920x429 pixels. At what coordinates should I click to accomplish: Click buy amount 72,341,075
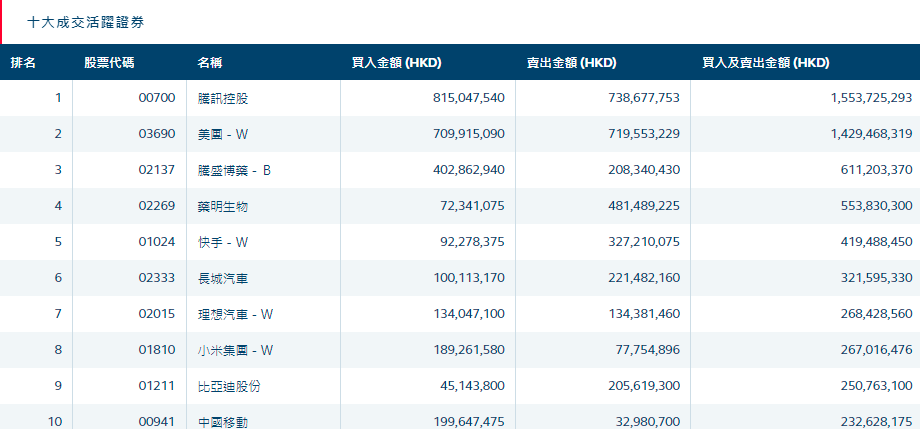click(x=472, y=206)
